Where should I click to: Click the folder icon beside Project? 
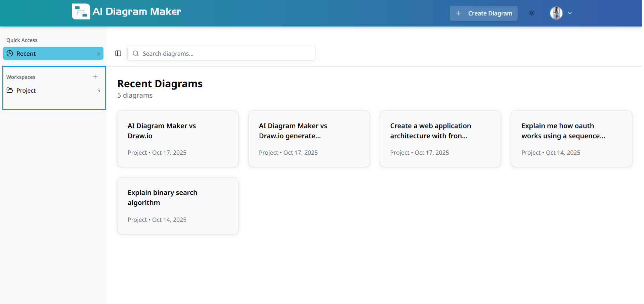tap(10, 90)
